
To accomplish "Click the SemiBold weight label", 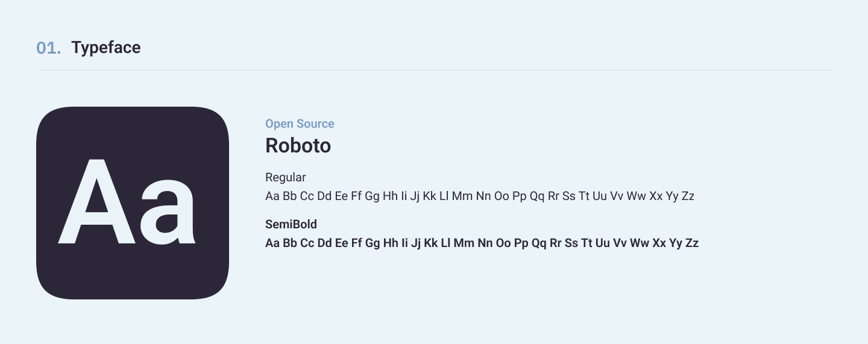I will (291, 224).
